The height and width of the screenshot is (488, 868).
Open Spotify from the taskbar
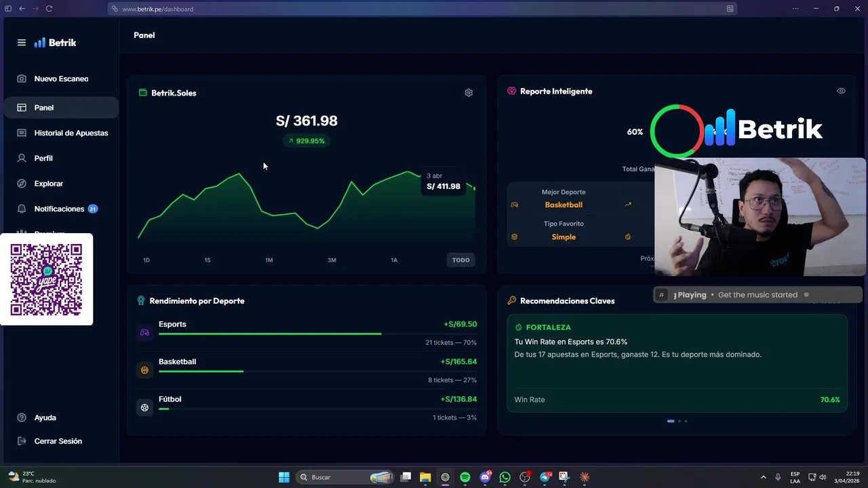click(465, 477)
